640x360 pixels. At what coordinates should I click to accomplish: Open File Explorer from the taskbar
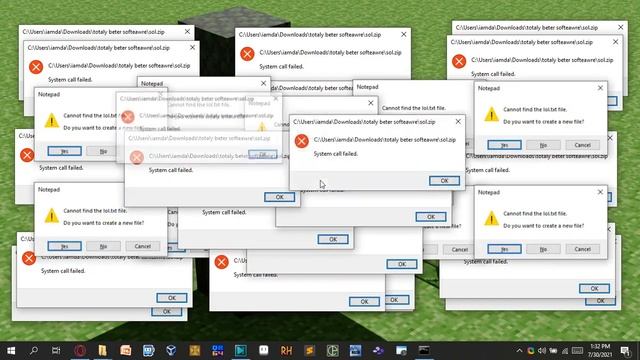102,351
